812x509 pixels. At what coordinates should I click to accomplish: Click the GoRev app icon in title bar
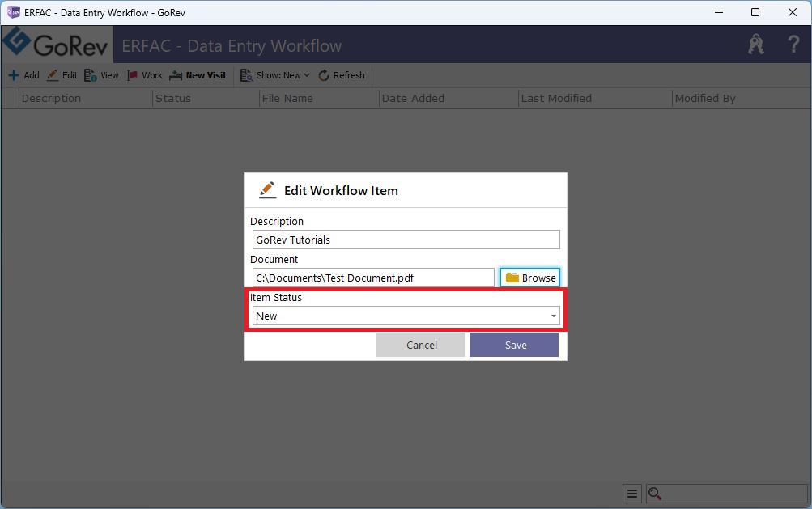tap(13, 12)
